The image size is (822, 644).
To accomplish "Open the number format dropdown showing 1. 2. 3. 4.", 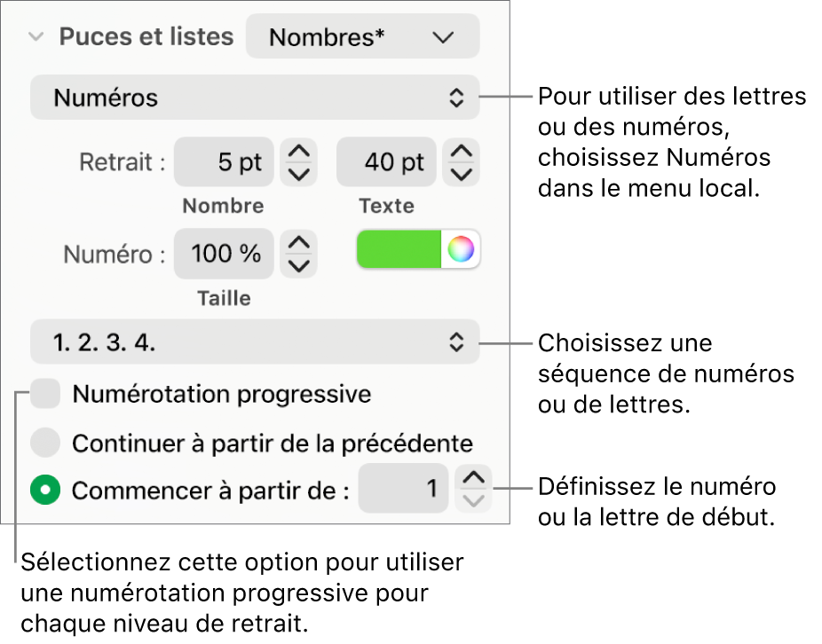I will 254,342.
